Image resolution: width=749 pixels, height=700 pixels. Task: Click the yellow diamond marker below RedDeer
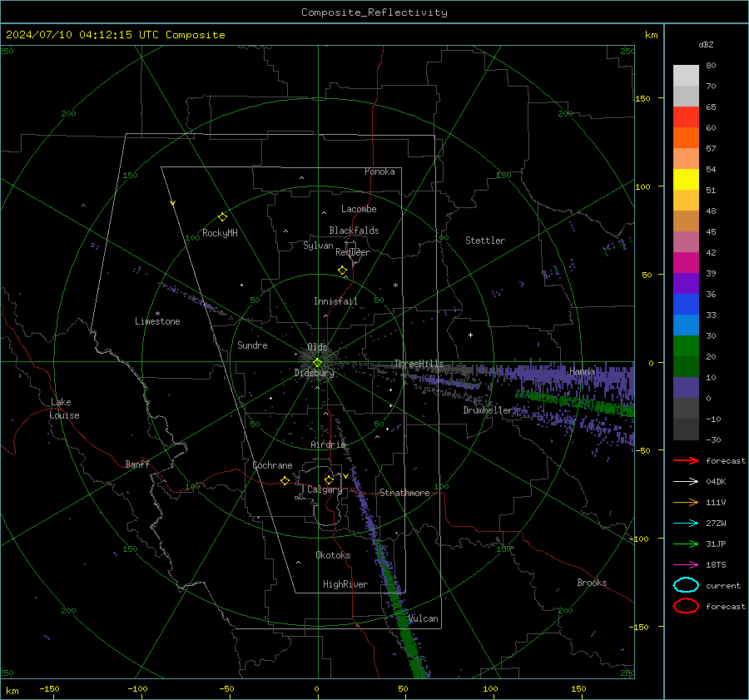(x=343, y=271)
